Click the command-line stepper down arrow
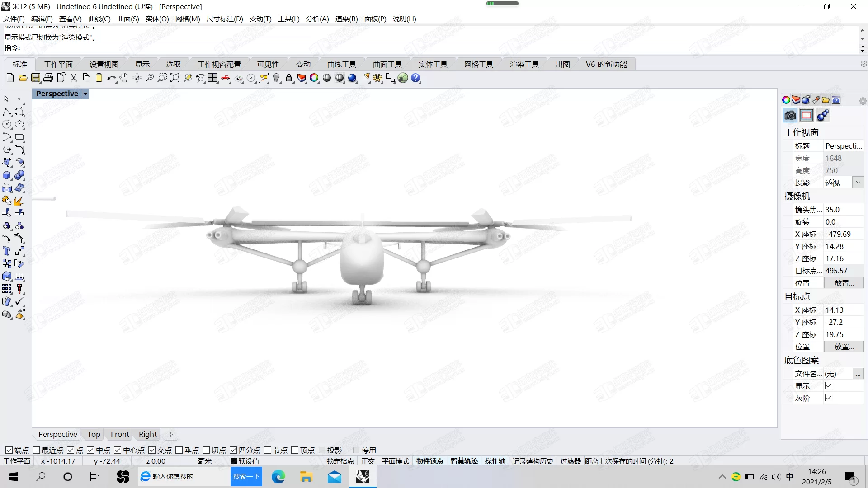868x488 pixels. click(863, 51)
